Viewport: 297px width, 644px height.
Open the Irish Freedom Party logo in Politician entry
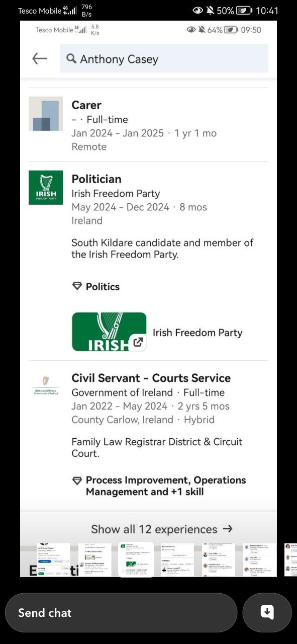click(46, 187)
